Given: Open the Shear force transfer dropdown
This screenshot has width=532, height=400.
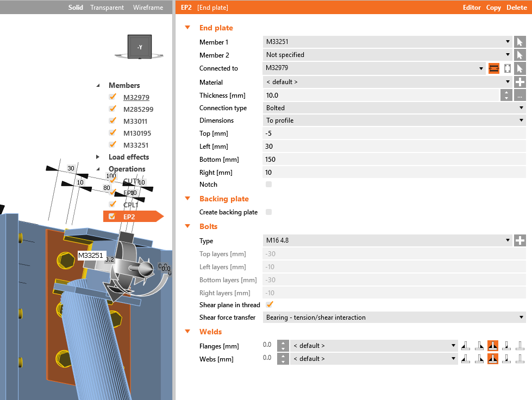Looking at the screenshot, I should 521,317.
